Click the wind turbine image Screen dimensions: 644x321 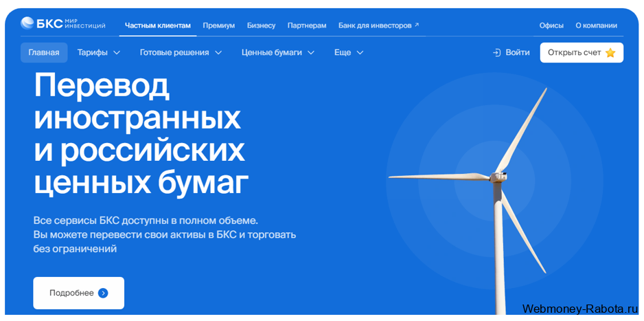(468, 201)
